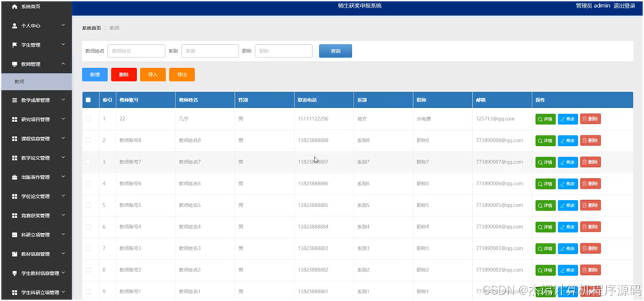This screenshot has width=644, height=301.
Task: Click the home icon beside 系统首页
Action: coord(14,6)
